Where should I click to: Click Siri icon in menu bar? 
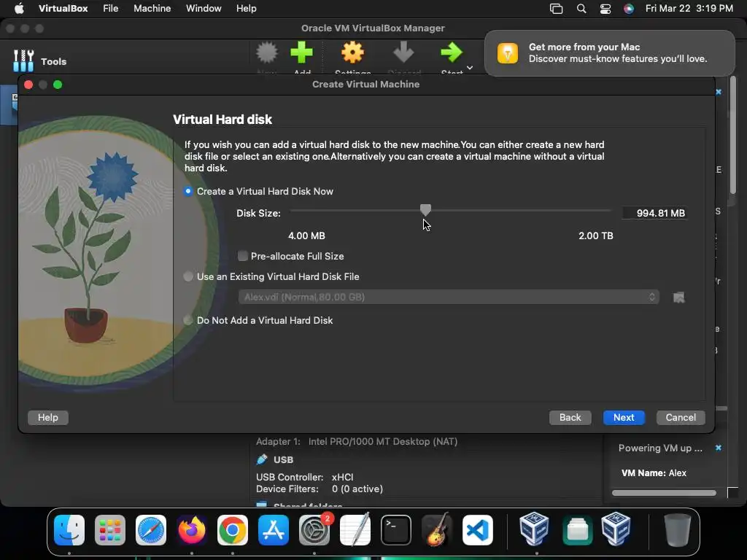pos(629,9)
